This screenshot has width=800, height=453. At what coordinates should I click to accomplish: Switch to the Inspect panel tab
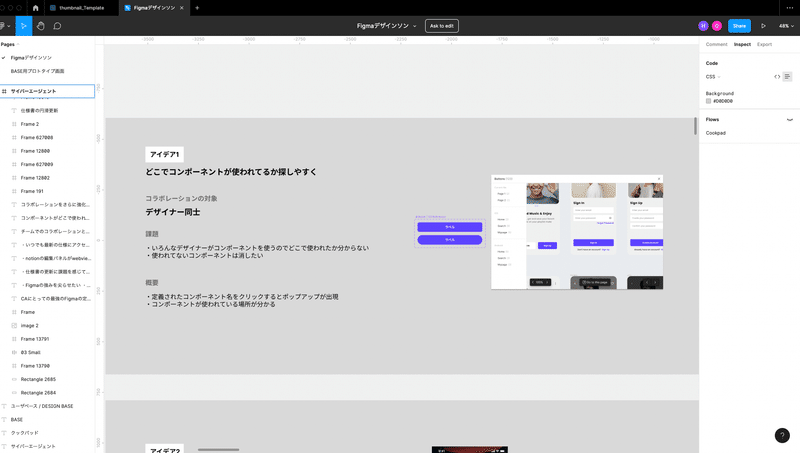coord(742,44)
